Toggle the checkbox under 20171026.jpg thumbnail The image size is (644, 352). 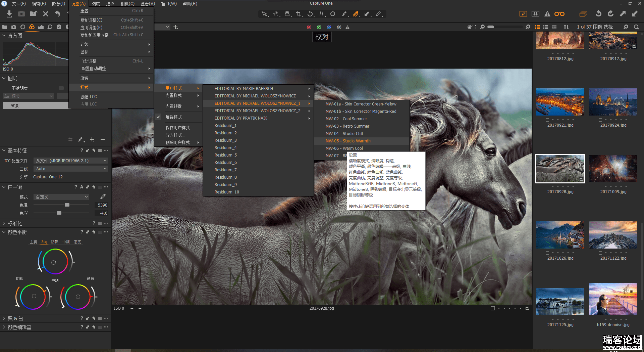[547, 253]
